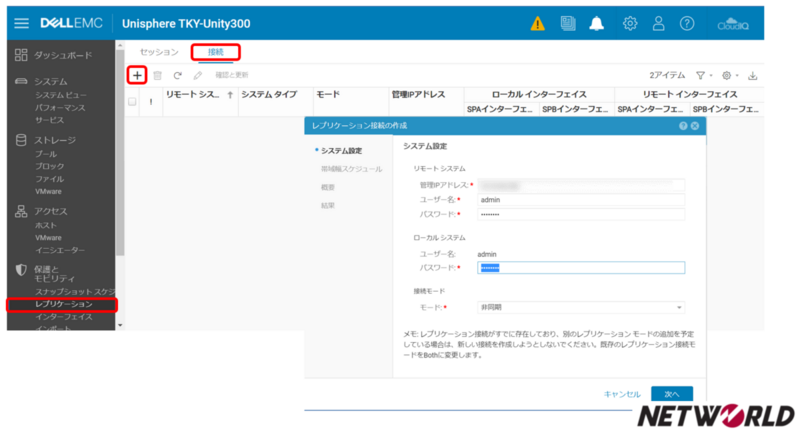Click the pencil edit icon
The image size is (800, 431).
pos(198,75)
